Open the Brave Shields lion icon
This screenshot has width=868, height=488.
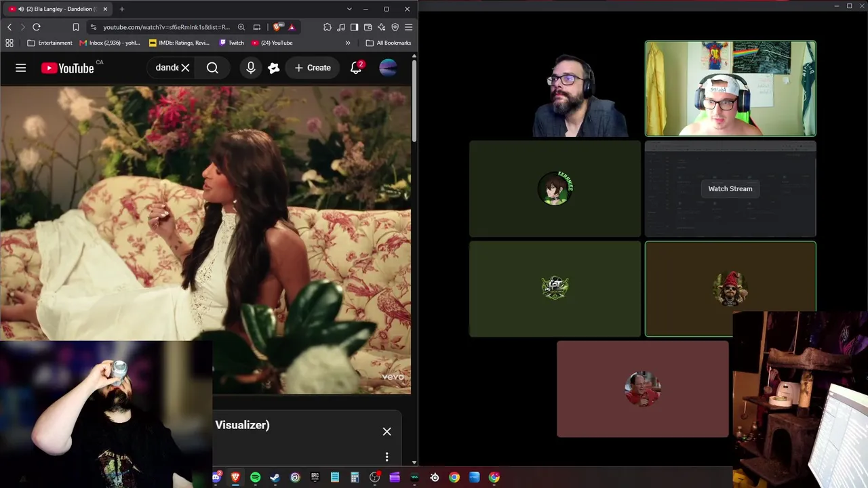(x=278, y=27)
